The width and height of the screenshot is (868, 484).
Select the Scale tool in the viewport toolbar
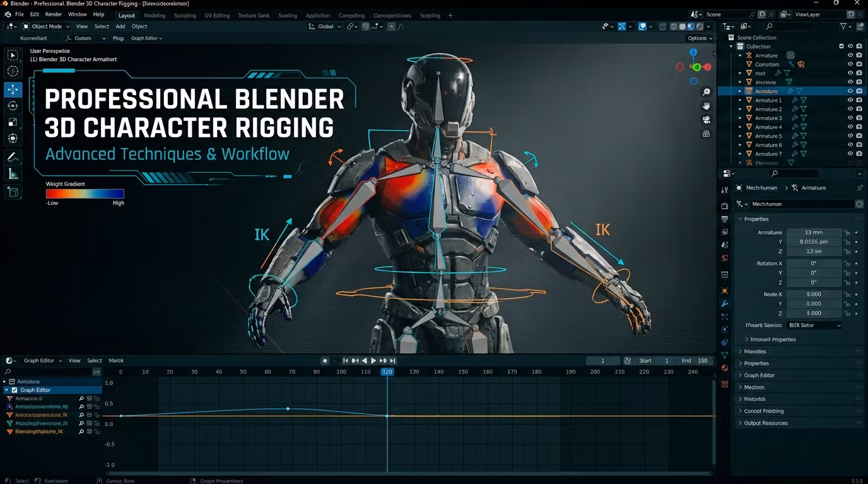(13, 122)
